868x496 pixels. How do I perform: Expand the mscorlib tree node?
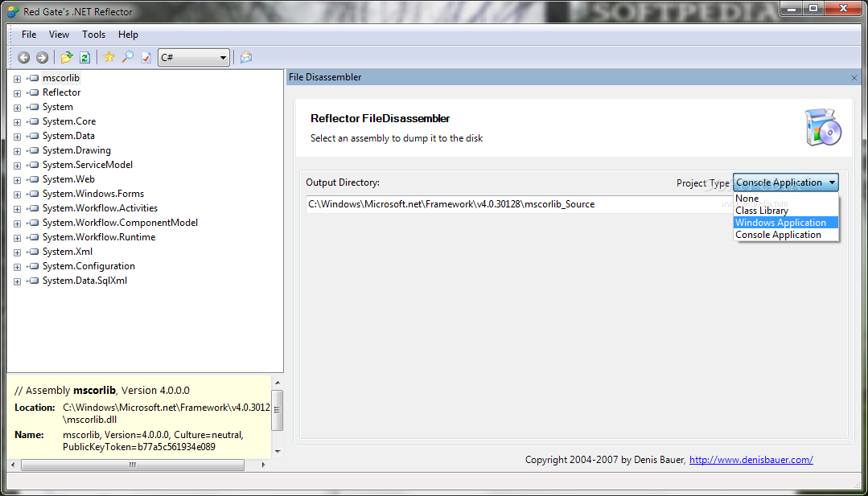click(x=17, y=79)
